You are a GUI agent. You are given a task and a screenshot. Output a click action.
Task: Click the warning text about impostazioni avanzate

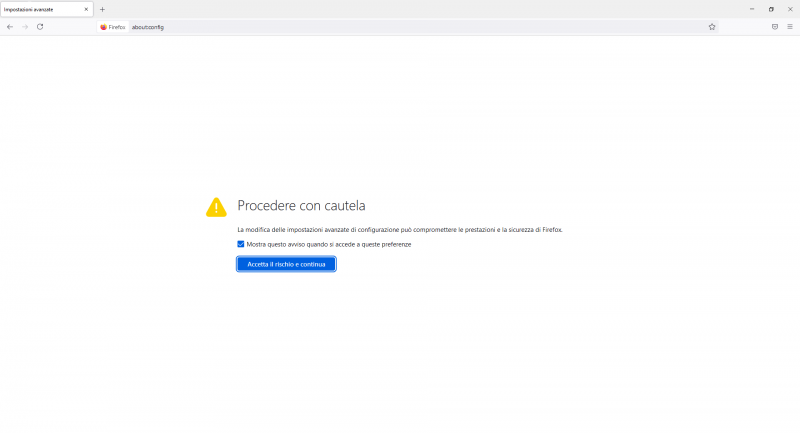pos(399,230)
